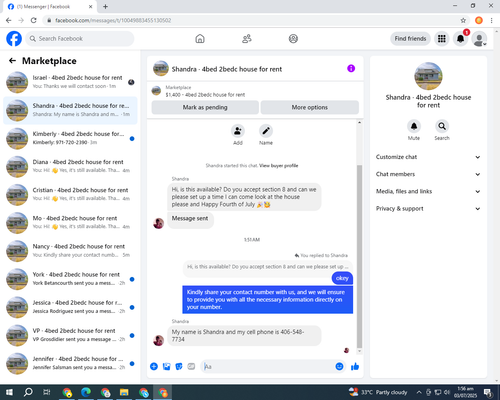Open Jennifer Salsman conversation

(x=70, y=364)
